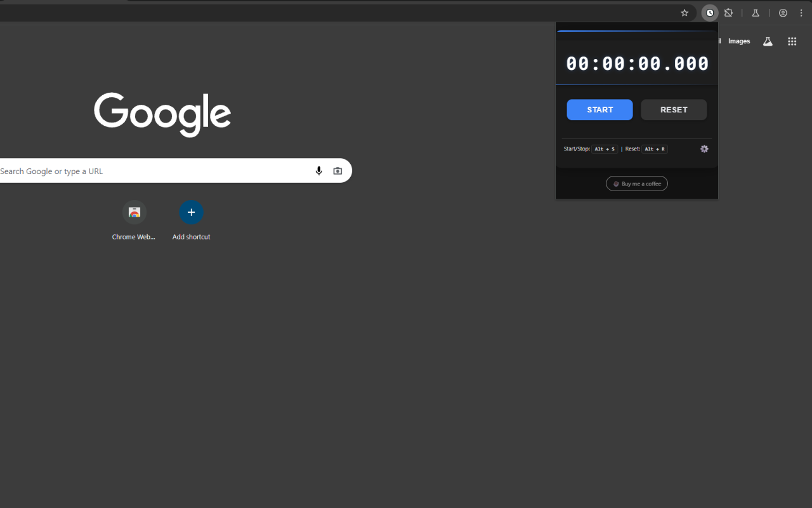The image size is (812, 508).
Task: Click the Alt + R shortcut badge
Action: click(655, 149)
